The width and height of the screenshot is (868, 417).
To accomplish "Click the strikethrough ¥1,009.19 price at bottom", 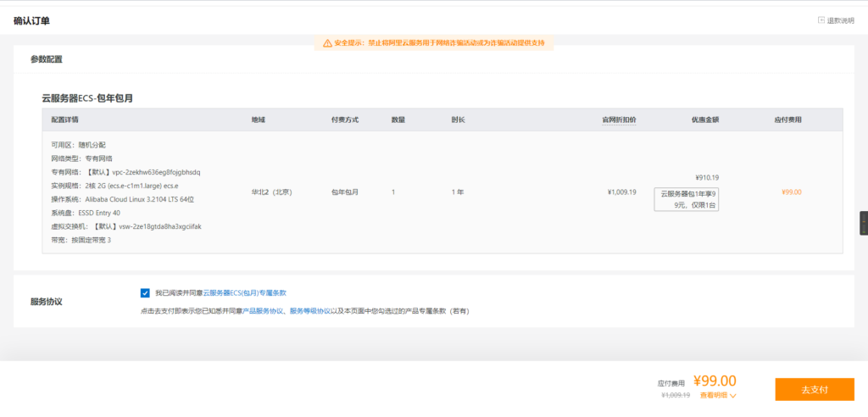I will [676, 395].
